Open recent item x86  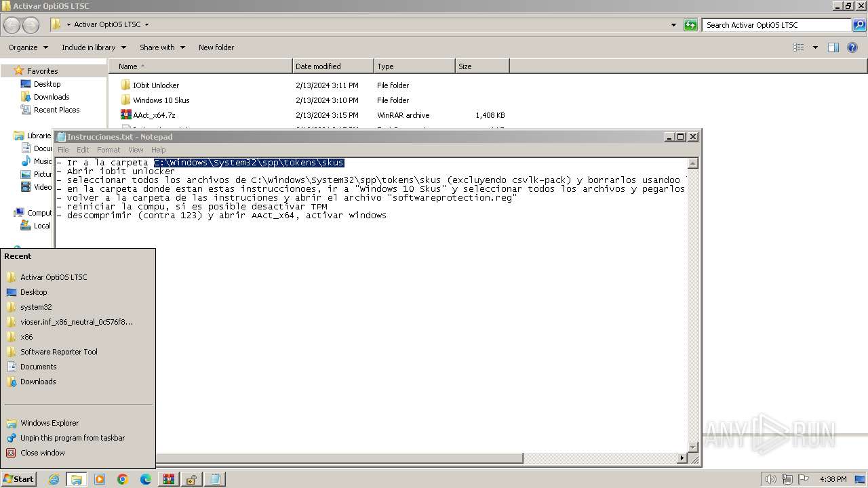(78, 337)
